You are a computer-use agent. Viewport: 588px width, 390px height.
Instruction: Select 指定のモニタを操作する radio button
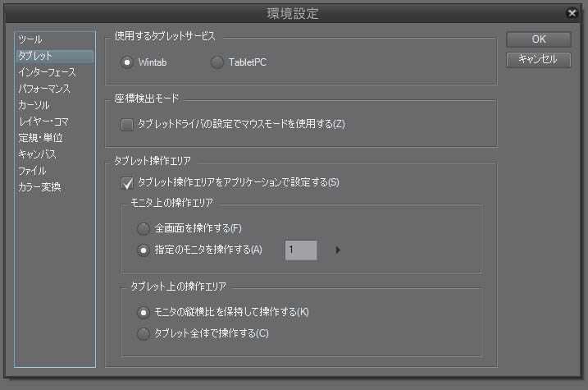click(x=144, y=250)
